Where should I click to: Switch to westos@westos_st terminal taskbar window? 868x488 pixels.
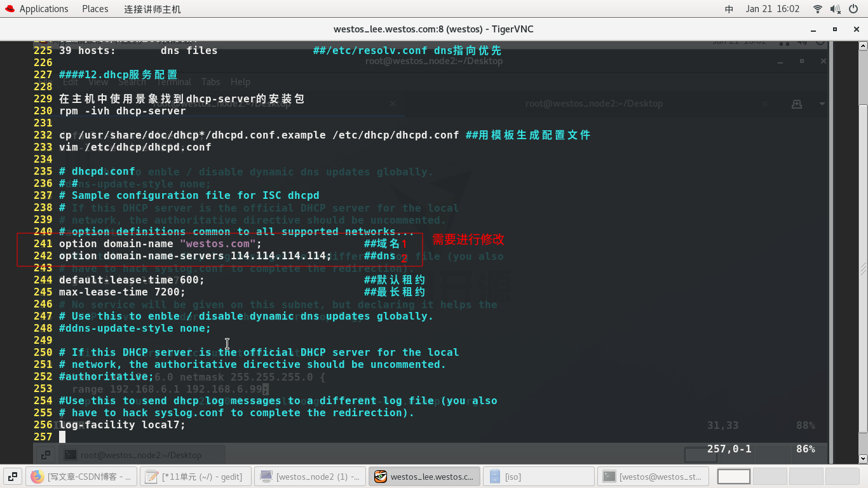(x=653, y=477)
